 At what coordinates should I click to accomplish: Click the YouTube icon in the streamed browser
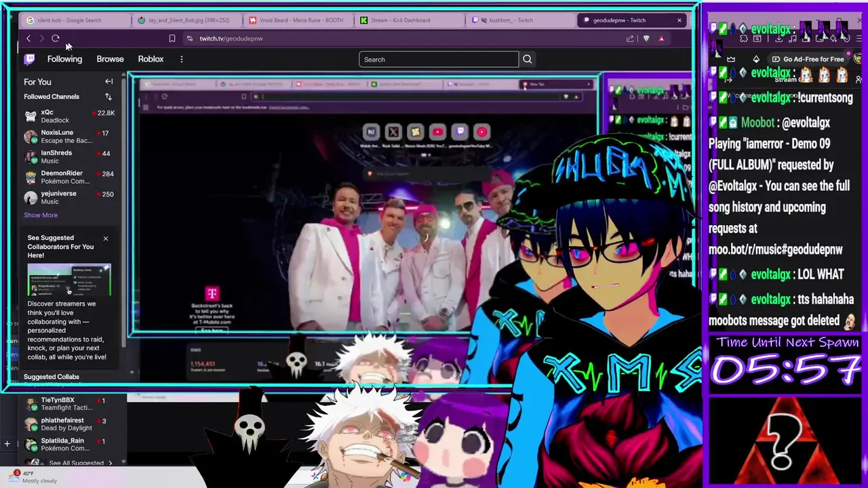[x=437, y=131]
